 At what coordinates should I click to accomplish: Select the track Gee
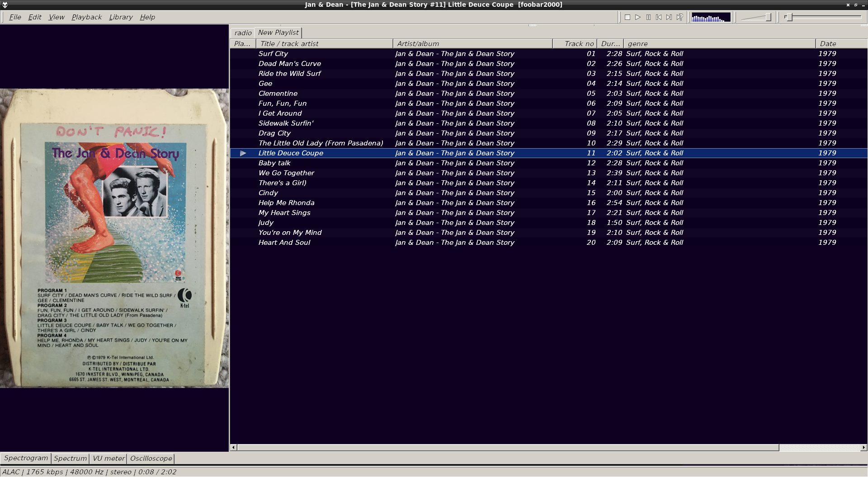point(548,84)
